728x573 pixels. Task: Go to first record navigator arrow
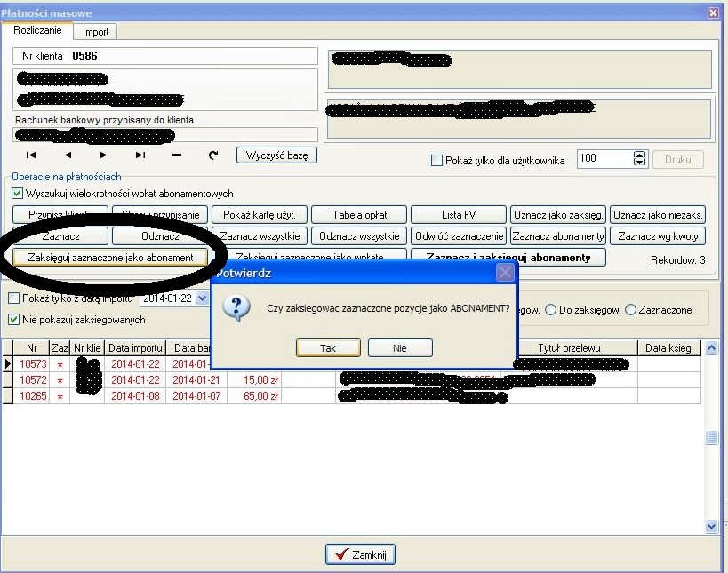pos(31,155)
